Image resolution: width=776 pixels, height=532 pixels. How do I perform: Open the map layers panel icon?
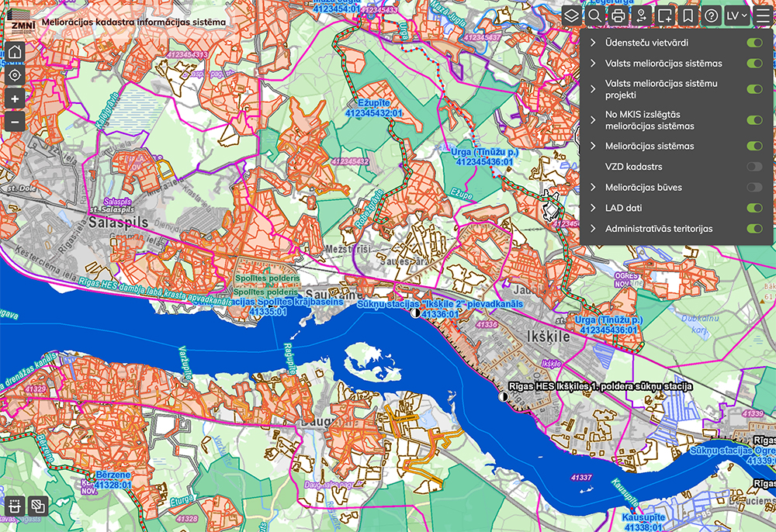pos(571,16)
